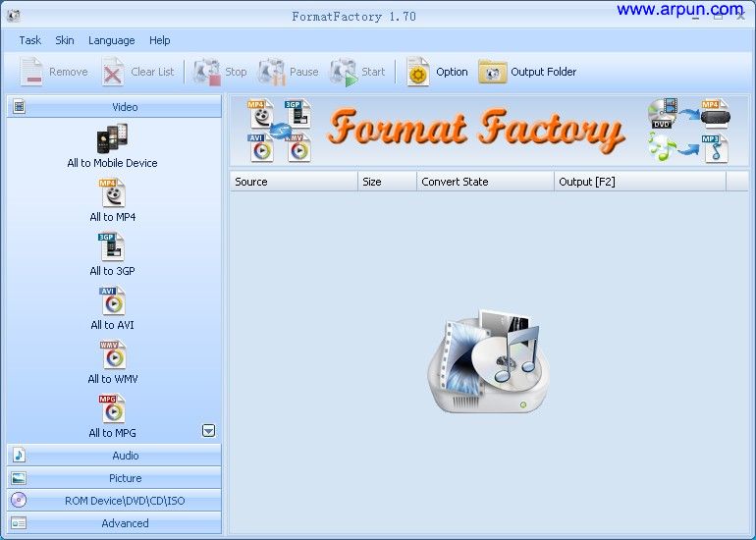This screenshot has width=756, height=540.
Task: Select the All to AVI icon
Action: 112,300
